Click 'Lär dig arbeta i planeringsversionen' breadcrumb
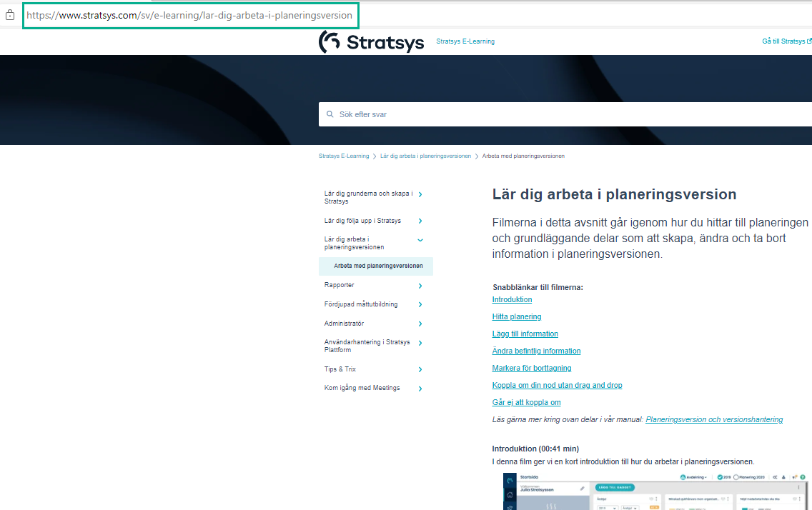812x510 pixels. [425, 156]
